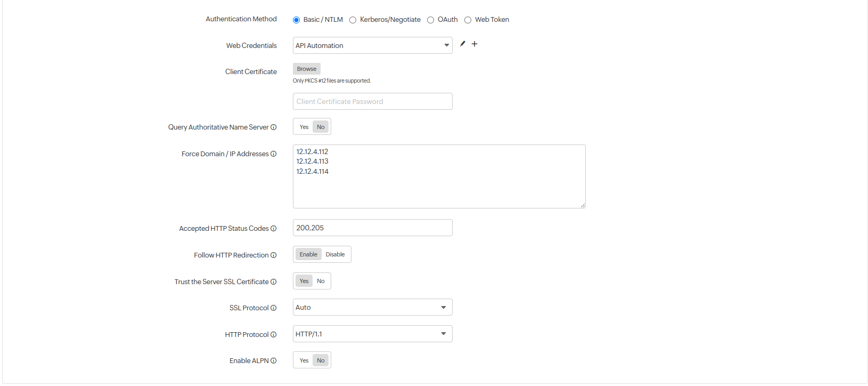
Task: Expand the SSL Protocol dropdown
Action: 372,308
